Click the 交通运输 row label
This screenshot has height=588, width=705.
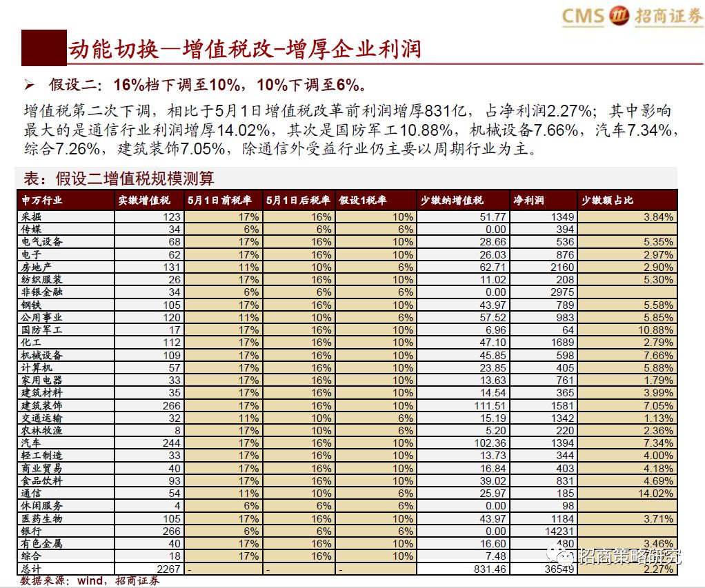pos(41,418)
